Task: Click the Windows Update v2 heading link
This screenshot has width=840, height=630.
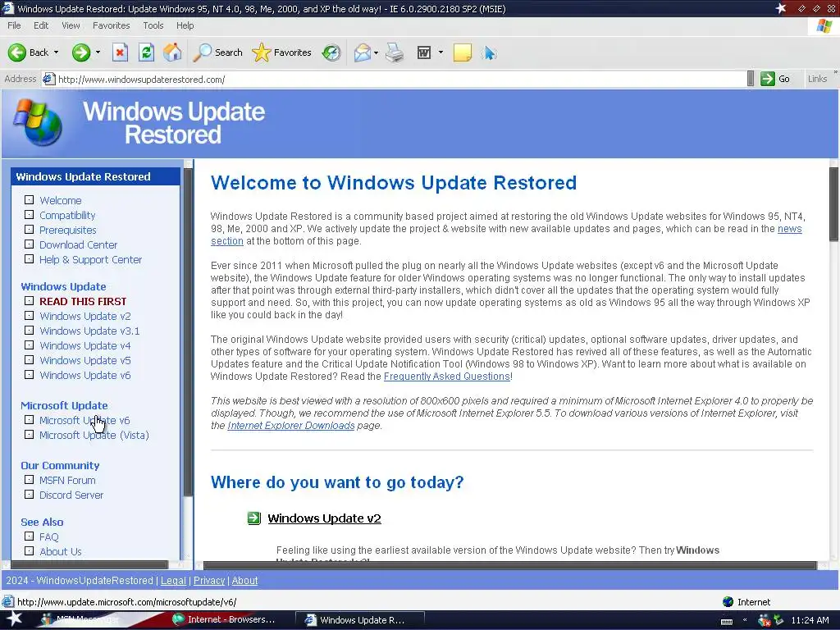Action: click(324, 518)
